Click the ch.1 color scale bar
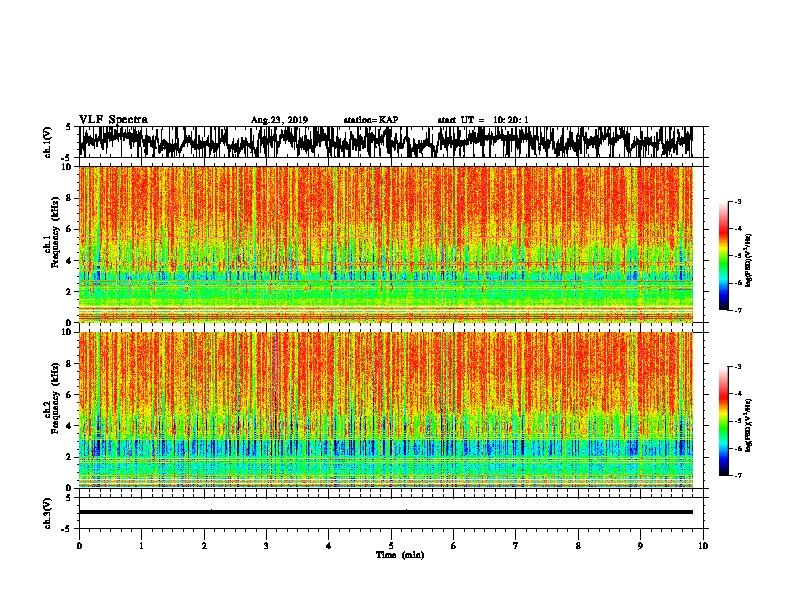 coord(723,256)
